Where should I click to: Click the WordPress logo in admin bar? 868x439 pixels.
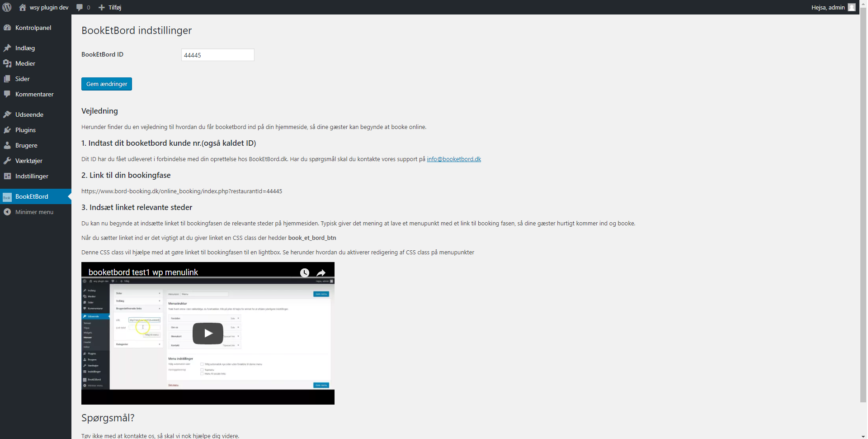pos(7,7)
